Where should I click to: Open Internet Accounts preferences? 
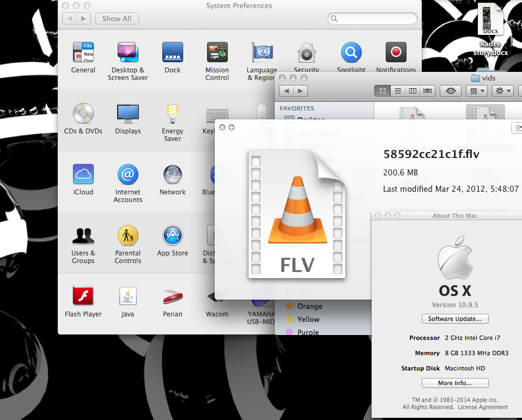point(128,183)
